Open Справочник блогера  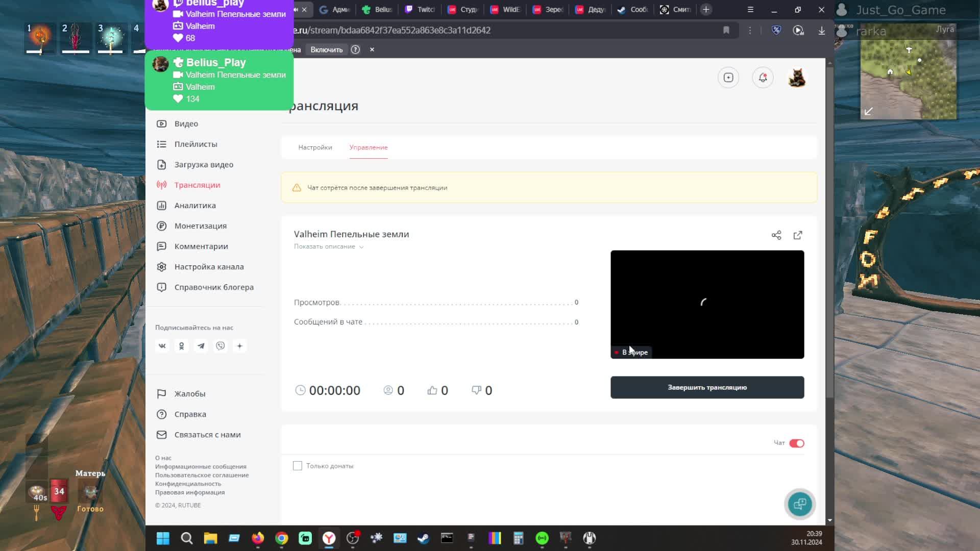coord(205,287)
